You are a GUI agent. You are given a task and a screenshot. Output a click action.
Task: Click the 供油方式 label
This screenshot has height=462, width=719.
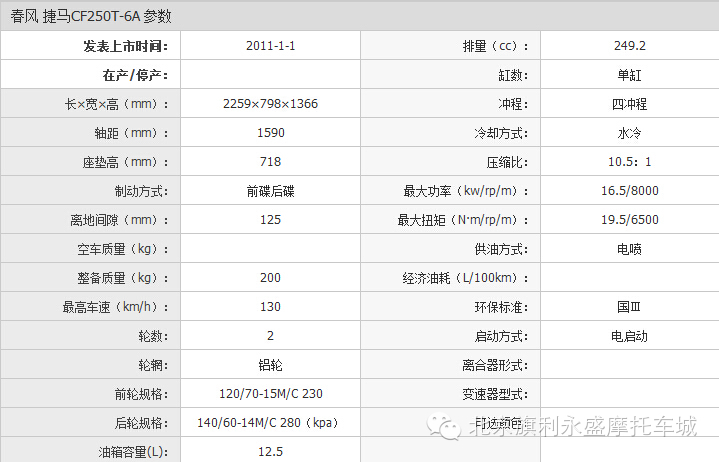[501, 249]
